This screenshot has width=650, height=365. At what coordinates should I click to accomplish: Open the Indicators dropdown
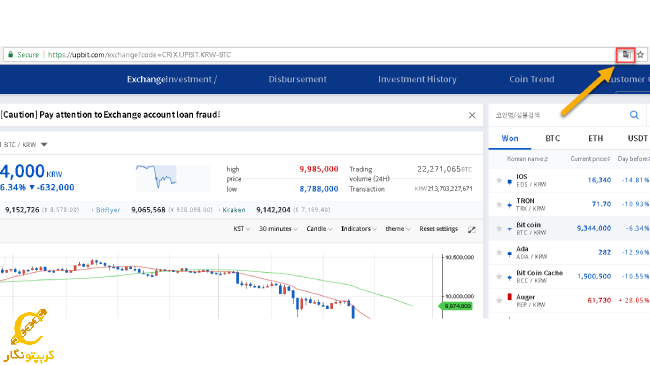tap(359, 229)
